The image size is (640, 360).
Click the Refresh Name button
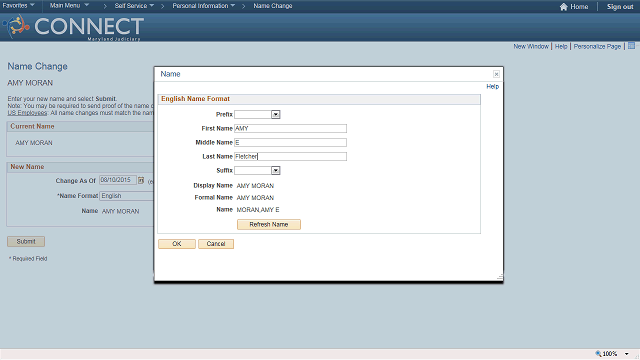[269, 224]
